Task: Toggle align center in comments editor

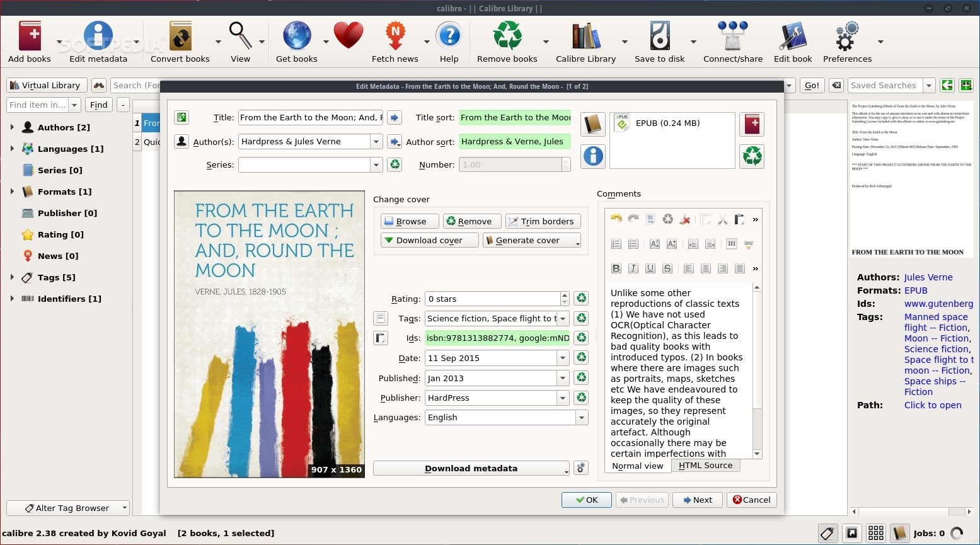Action: coord(706,268)
